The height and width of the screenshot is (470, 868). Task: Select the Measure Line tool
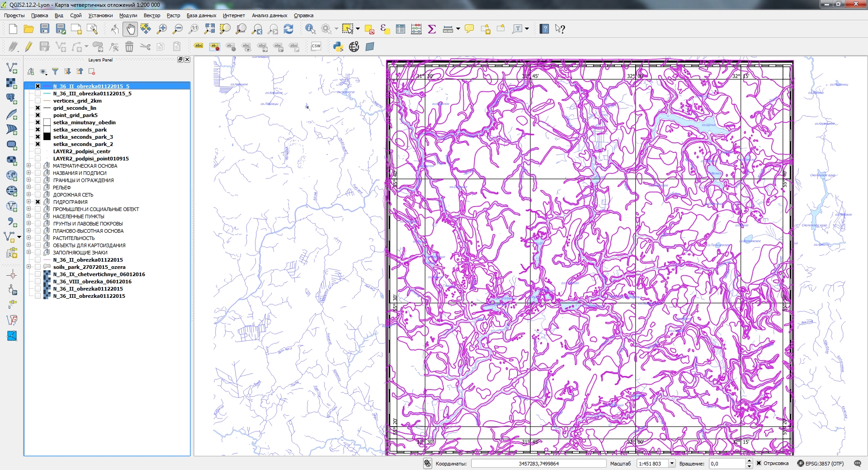(x=447, y=28)
